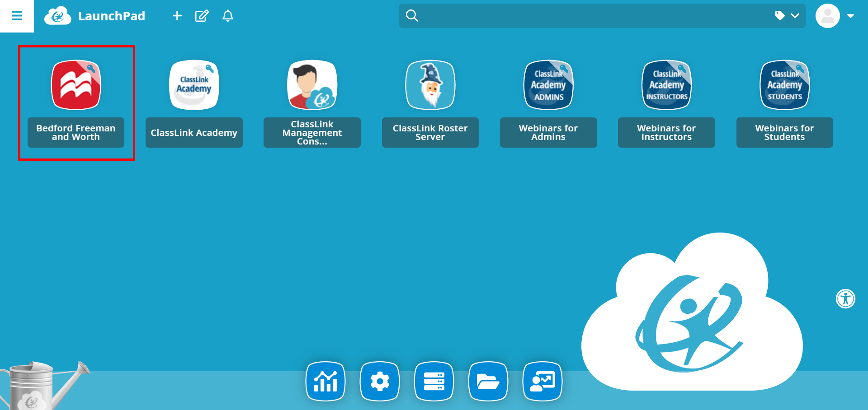Open My Files with the folder icon

[x=488, y=382]
